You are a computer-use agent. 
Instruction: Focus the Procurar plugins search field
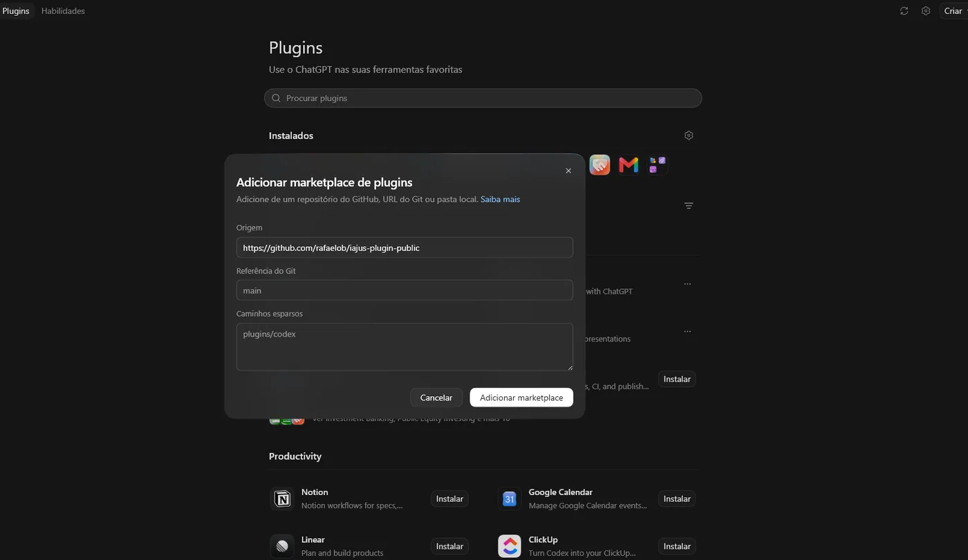point(483,98)
